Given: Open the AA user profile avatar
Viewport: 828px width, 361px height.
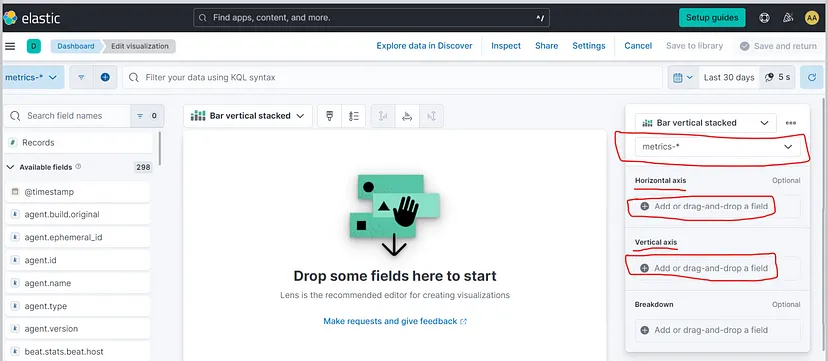Looking at the screenshot, I should (x=812, y=17).
